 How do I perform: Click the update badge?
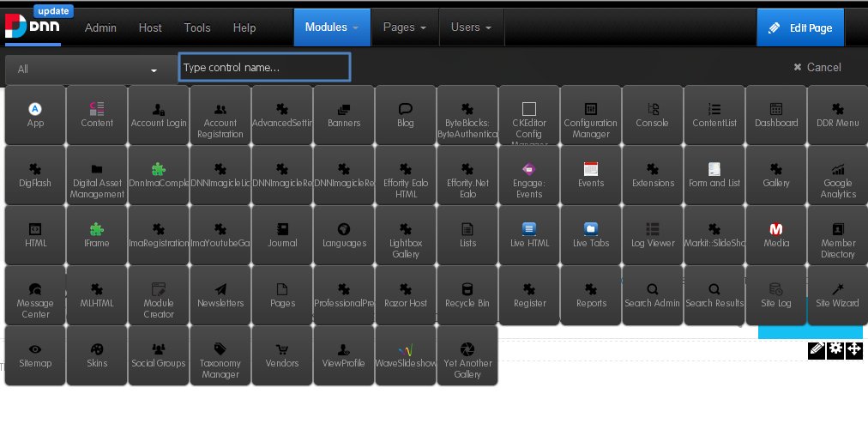54,11
